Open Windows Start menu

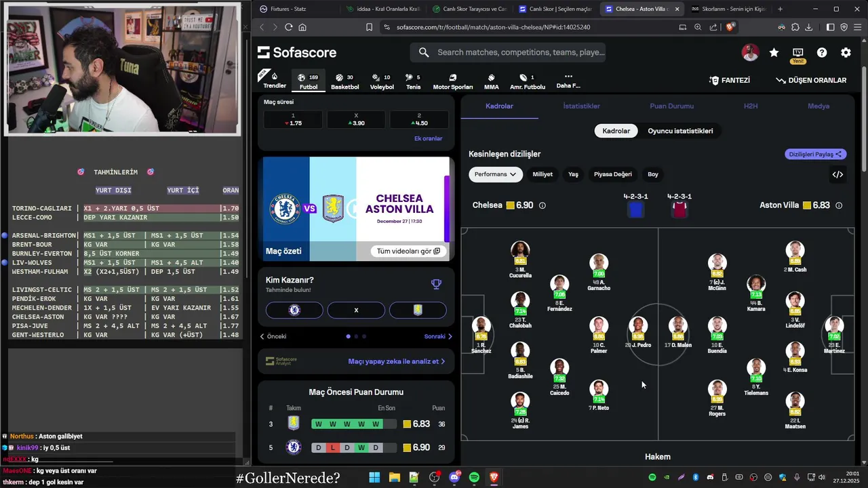(x=374, y=477)
